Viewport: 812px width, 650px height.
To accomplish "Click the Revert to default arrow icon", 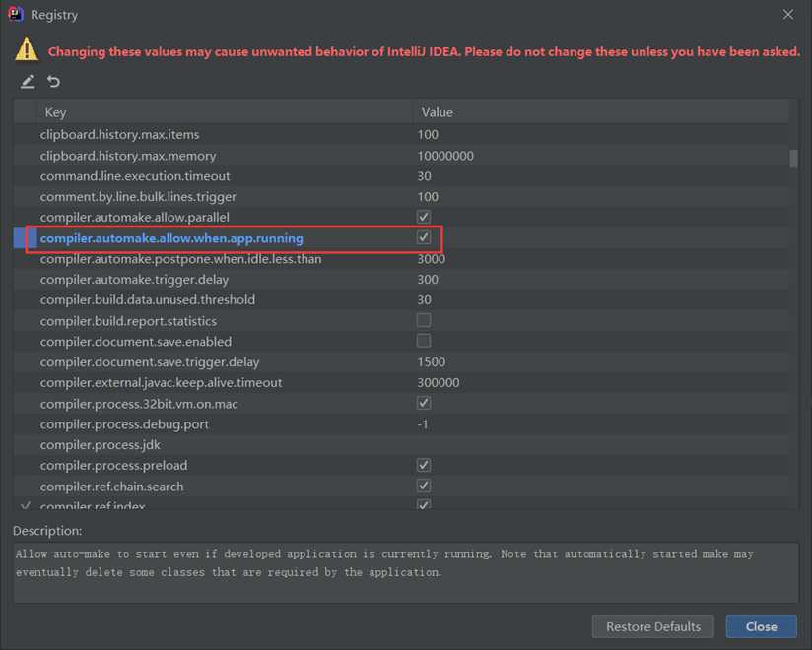I will (54, 81).
